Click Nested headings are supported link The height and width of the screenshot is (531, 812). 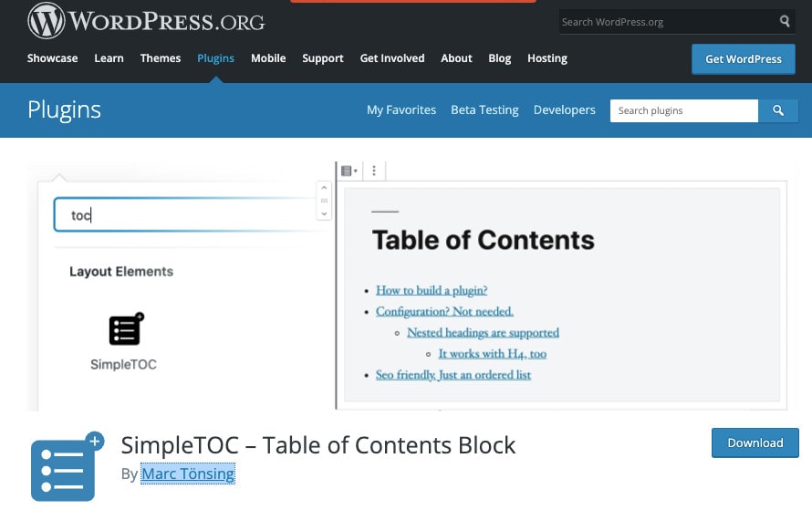483,333
